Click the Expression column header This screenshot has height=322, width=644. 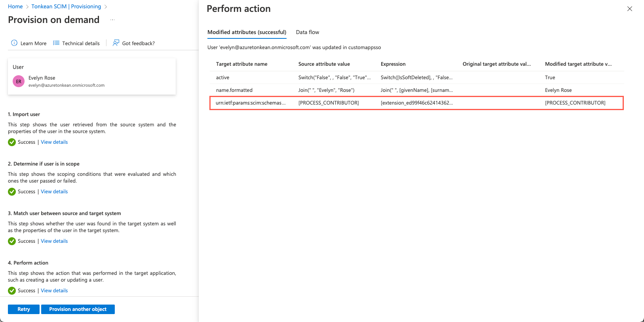393,64
